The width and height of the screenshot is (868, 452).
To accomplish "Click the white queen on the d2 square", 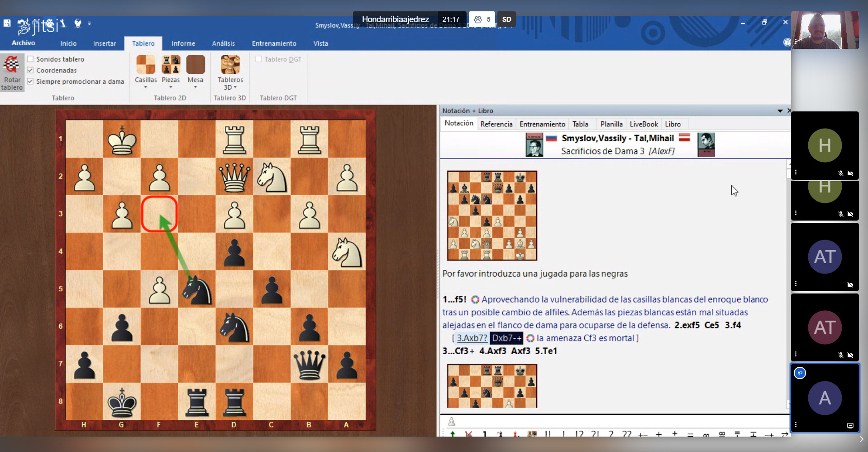I will point(234,177).
